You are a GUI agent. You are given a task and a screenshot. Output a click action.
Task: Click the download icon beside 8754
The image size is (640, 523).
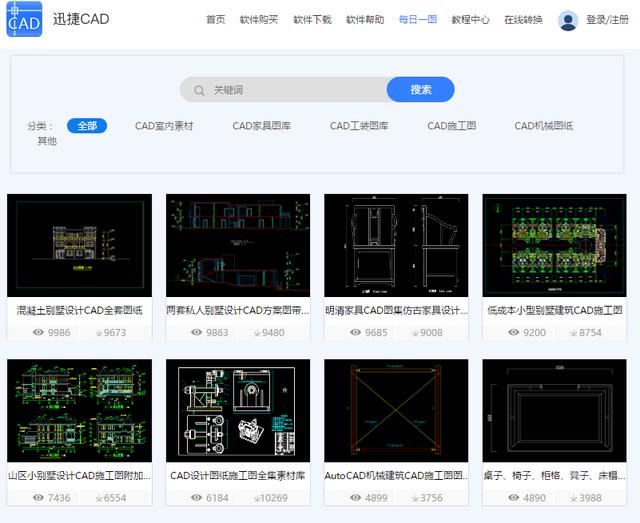click(574, 333)
